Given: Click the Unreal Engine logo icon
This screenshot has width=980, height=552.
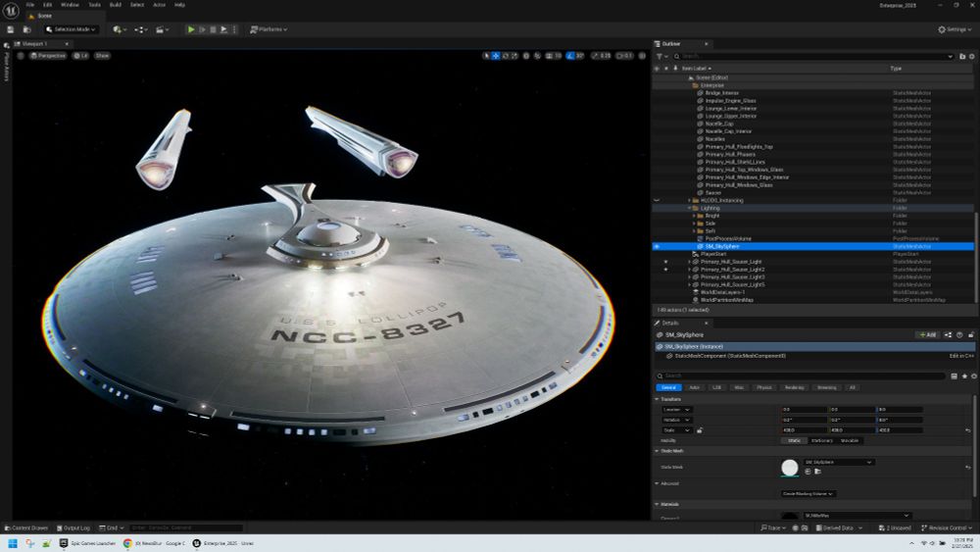Looking at the screenshot, I should click(11, 11).
